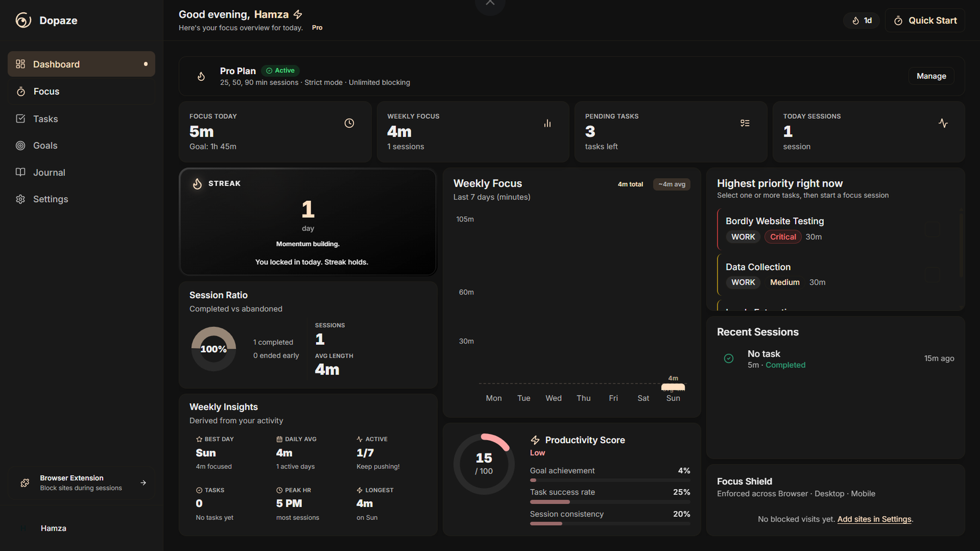Go to Journal in the sidebar
Screen dimensions: 980x551
(x=49, y=173)
